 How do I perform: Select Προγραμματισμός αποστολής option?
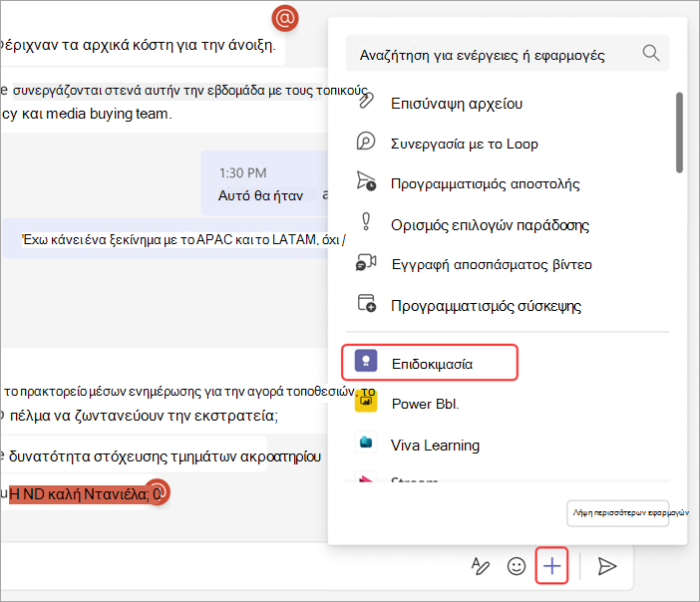486,184
